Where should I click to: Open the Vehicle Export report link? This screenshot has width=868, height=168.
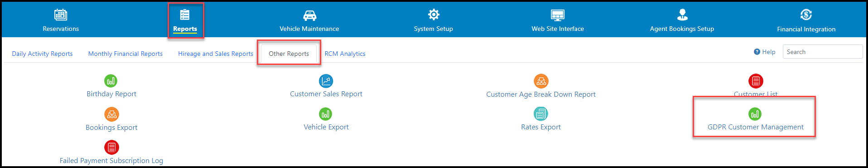pos(326,127)
